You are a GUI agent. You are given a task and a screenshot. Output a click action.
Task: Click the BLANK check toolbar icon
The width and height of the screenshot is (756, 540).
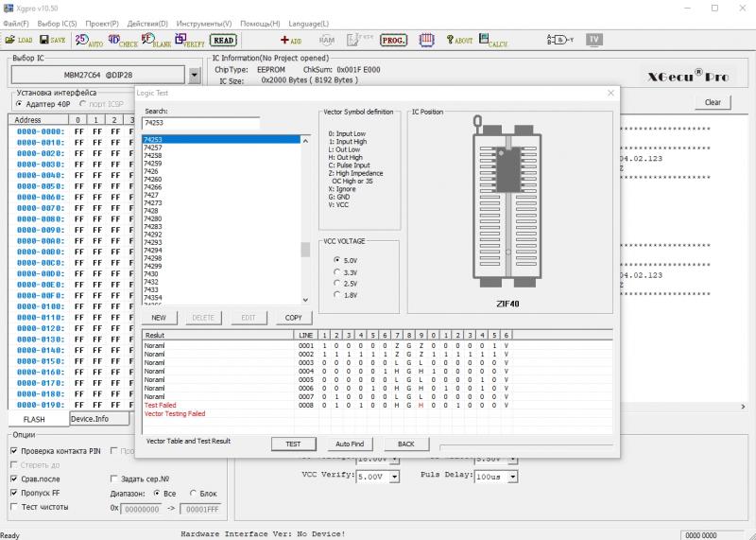pos(155,41)
